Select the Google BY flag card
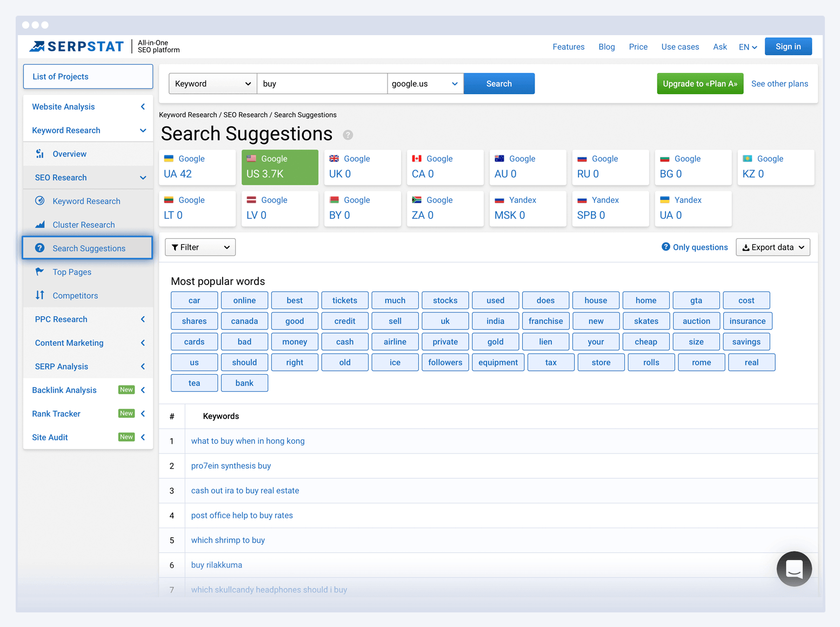The image size is (840, 627). coord(363,208)
